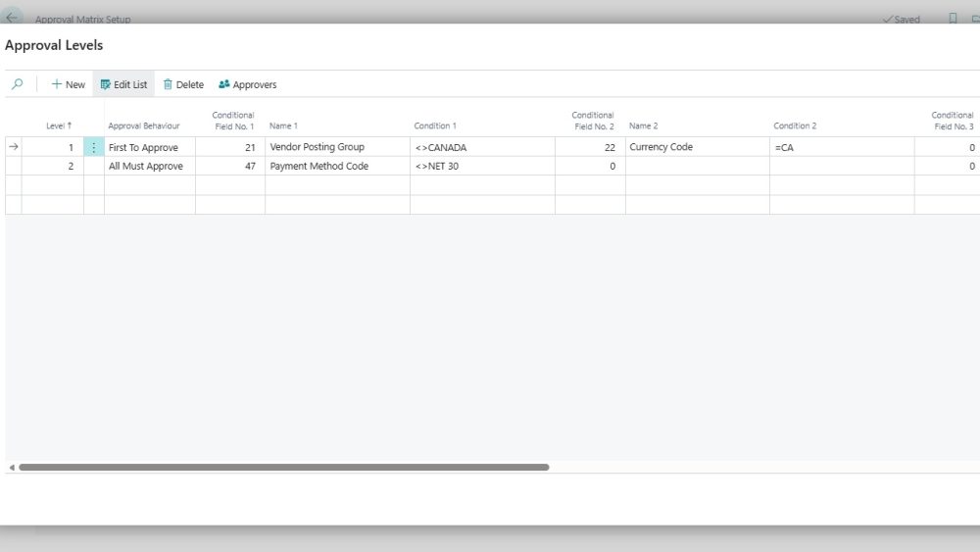980x552 pixels.
Task: Click the Delete button label
Action: [190, 84]
